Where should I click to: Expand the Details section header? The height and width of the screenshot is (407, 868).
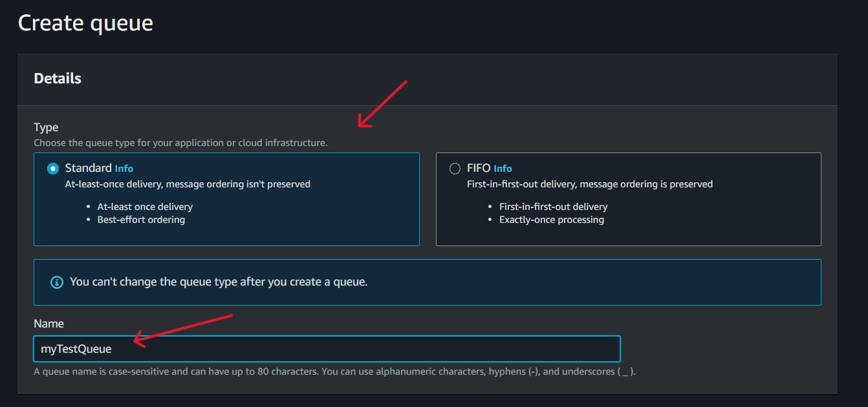(58, 78)
